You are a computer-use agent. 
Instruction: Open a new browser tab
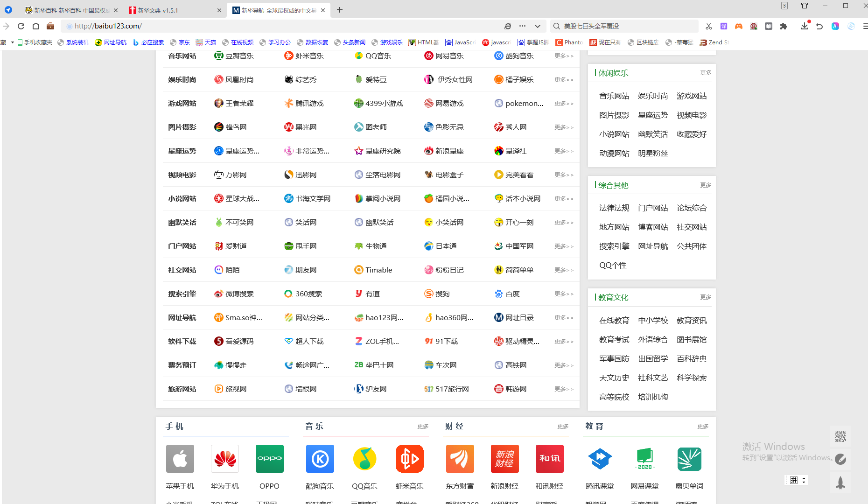340,10
